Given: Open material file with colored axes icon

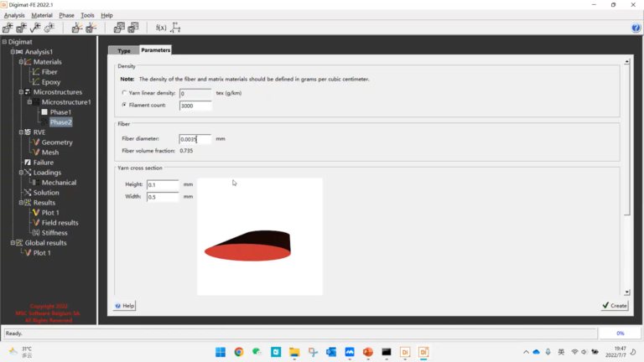Looking at the screenshot, I should (x=77, y=28).
